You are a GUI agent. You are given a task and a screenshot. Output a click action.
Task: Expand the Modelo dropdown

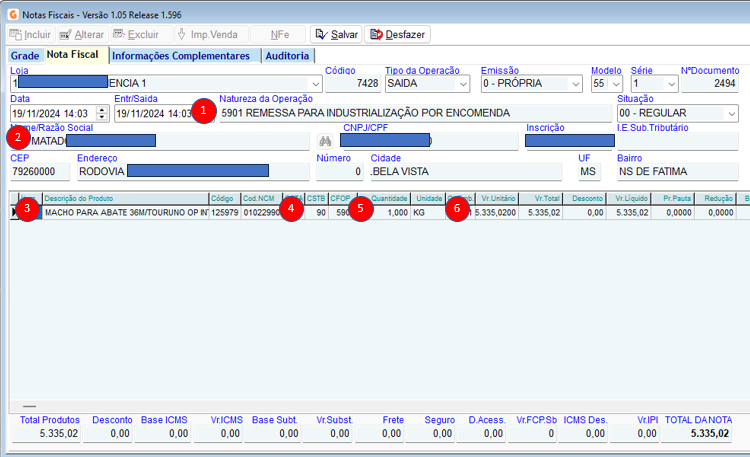[x=616, y=84]
